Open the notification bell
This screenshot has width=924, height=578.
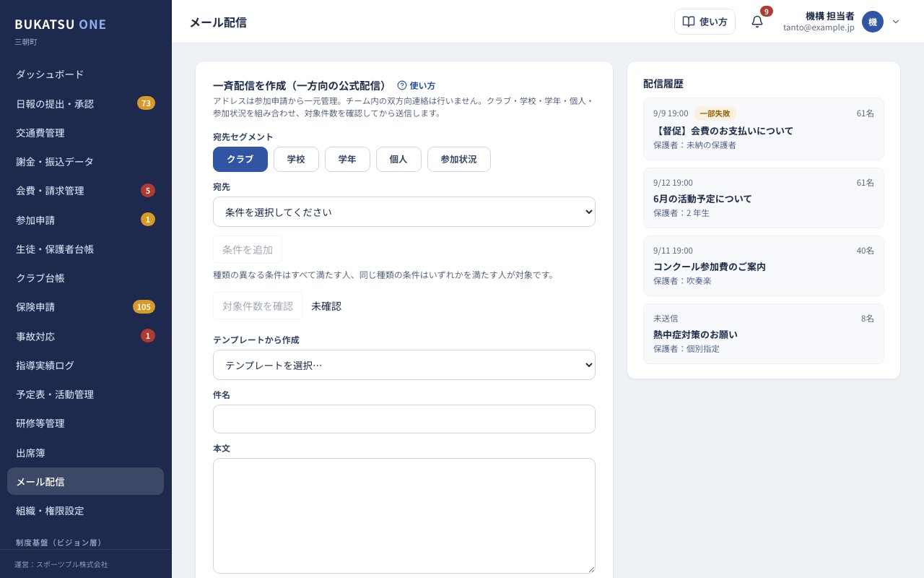[x=757, y=22]
